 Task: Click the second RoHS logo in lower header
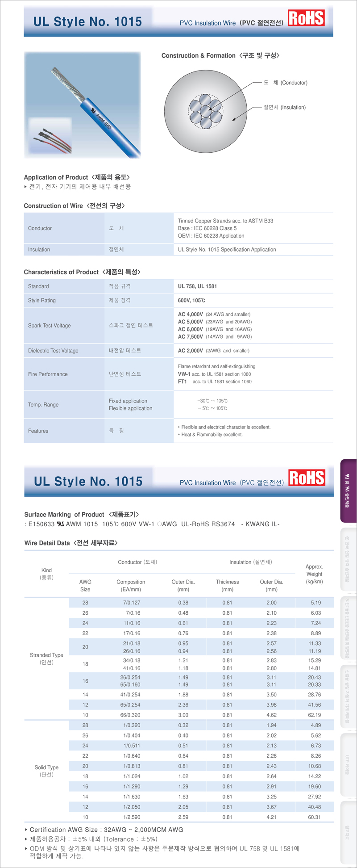click(307, 478)
